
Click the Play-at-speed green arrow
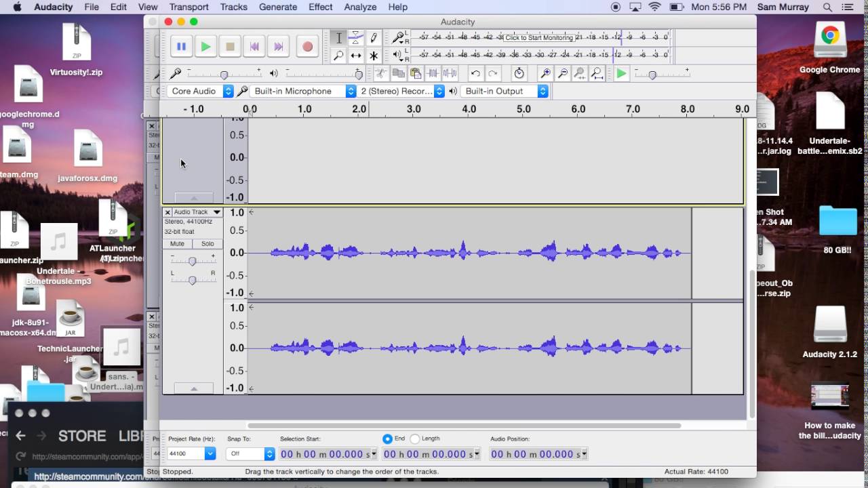tap(621, 73)
